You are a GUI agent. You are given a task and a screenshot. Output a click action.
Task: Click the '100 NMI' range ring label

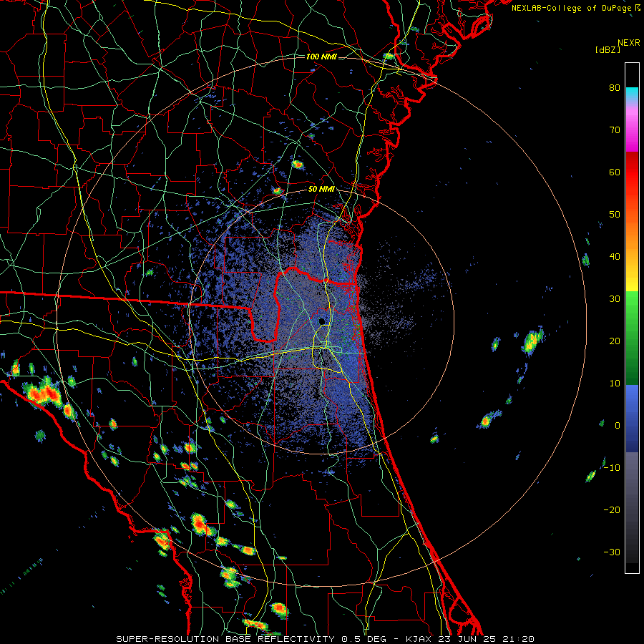tap(321, 57)
